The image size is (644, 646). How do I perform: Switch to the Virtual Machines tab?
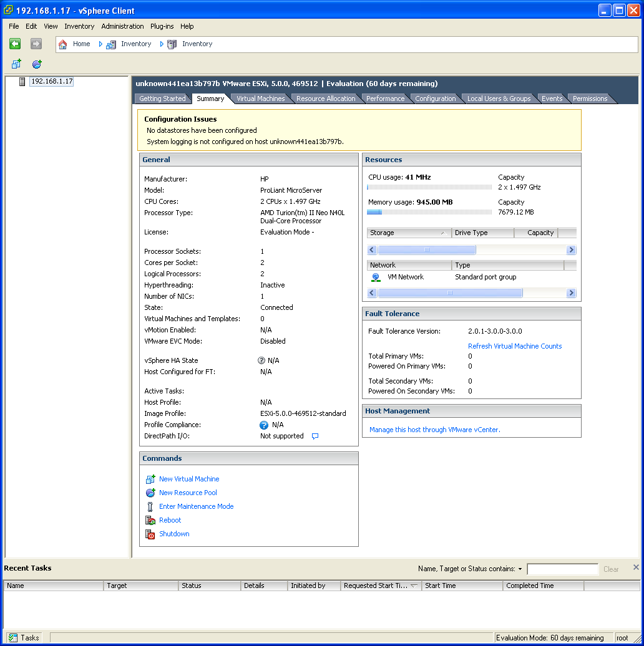pos(261,99)
